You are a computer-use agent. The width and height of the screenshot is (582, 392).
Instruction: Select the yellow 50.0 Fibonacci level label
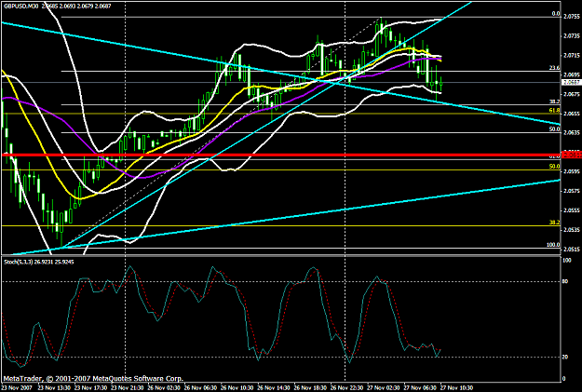(555, 167)
